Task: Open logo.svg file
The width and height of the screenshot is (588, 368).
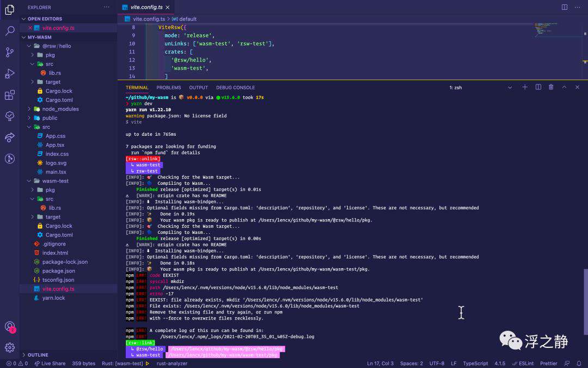Action: 56,163
